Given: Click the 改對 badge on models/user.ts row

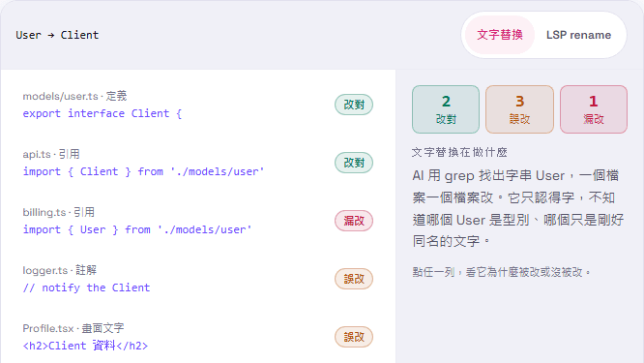Looking at the screenshot, I should click(354, 105).
